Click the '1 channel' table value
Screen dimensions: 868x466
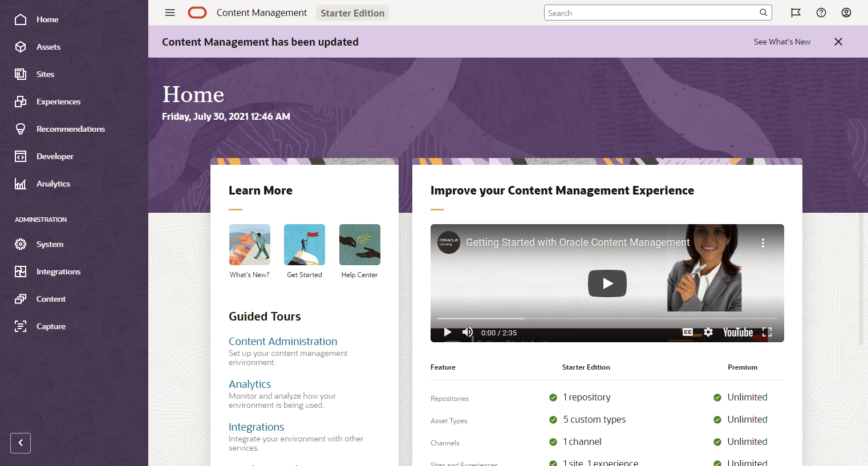coord(582,441)
